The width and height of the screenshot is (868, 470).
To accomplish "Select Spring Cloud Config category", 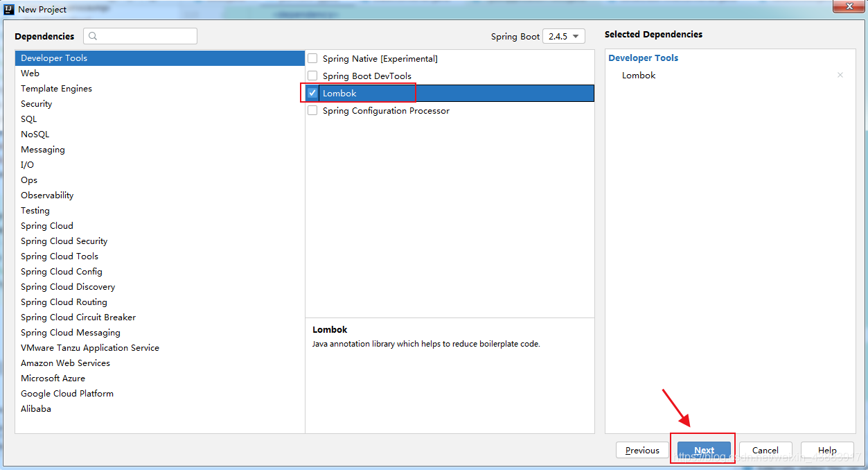I will pos(159,272).
